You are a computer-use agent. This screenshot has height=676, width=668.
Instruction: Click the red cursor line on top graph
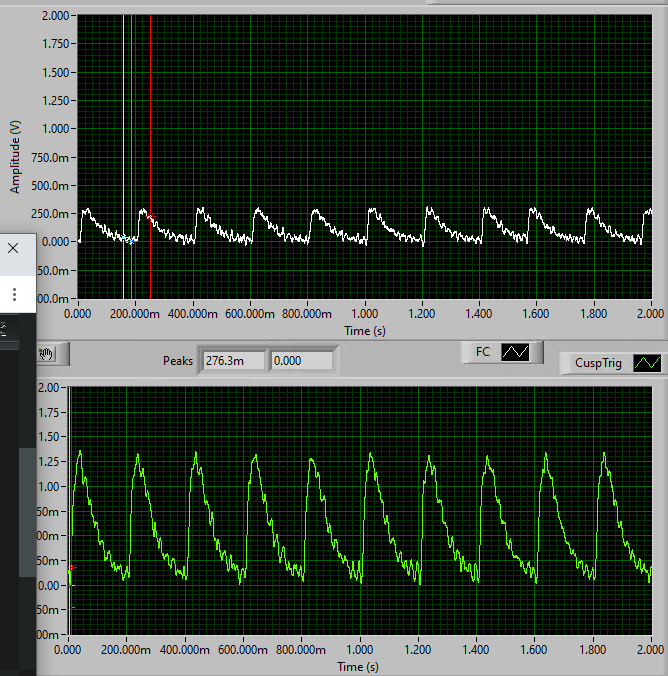coord(150,120)
